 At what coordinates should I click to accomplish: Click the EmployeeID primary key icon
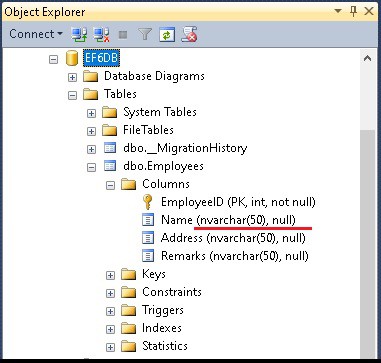pyautogui.click(x=147, y=202)
